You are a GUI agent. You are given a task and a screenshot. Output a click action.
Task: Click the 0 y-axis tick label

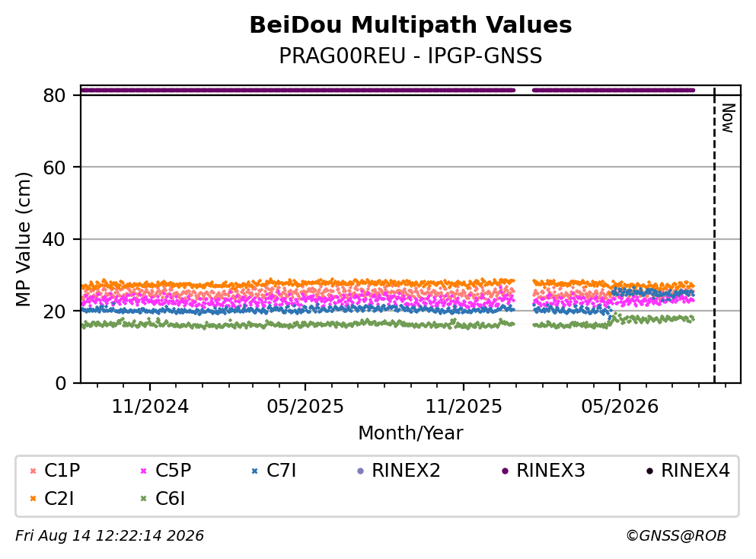(60, 383)
